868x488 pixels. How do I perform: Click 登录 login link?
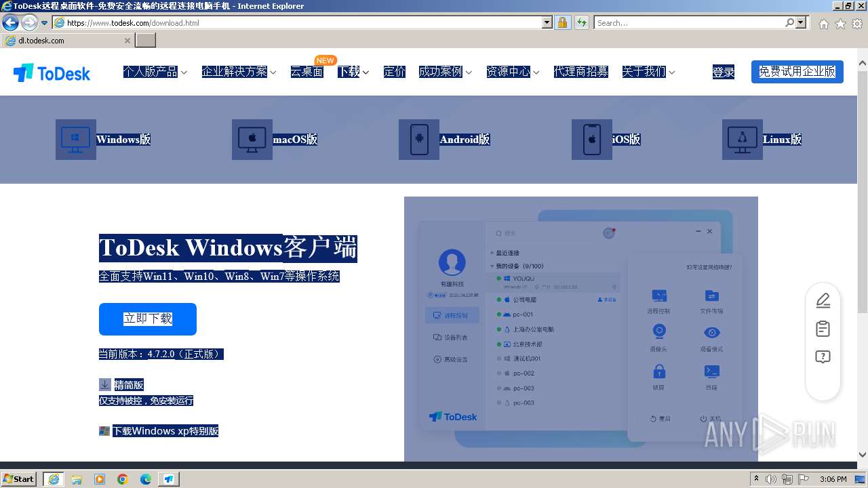coord(724,72)
